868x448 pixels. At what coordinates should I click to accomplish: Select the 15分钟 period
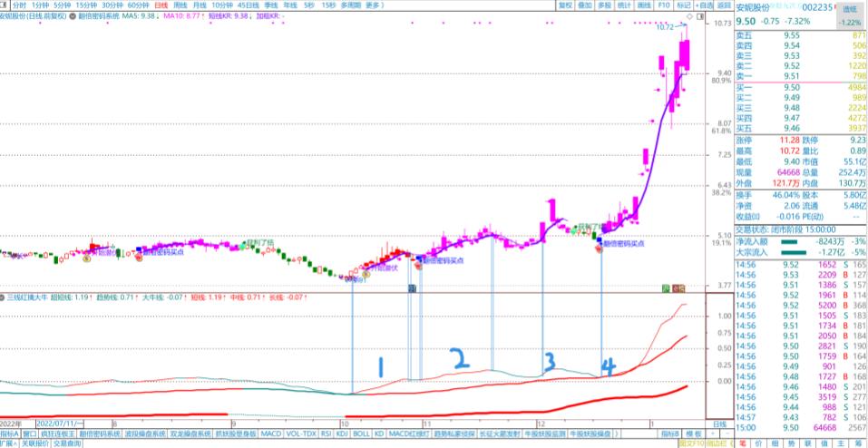(x=86, y=5)
